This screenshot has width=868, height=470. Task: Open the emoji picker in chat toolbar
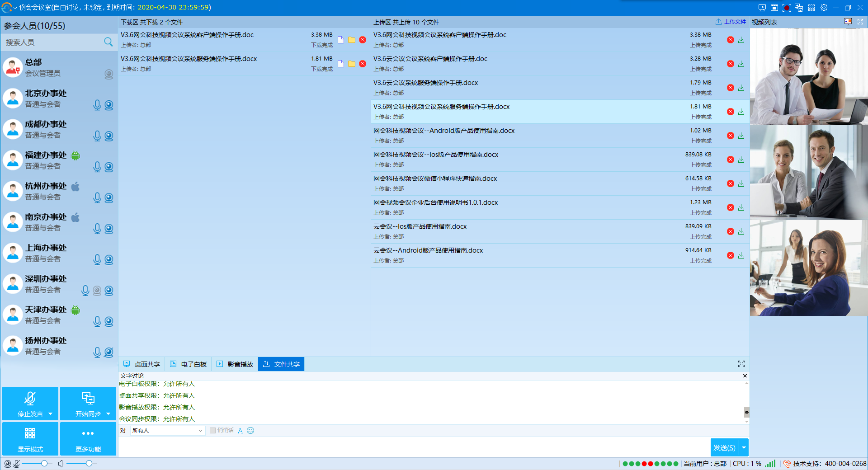250,431
